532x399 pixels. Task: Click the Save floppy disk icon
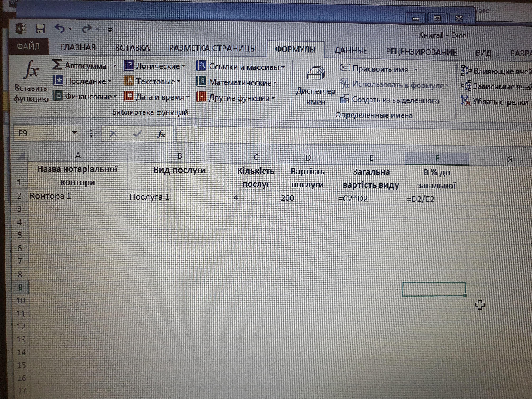click(40, 29)
